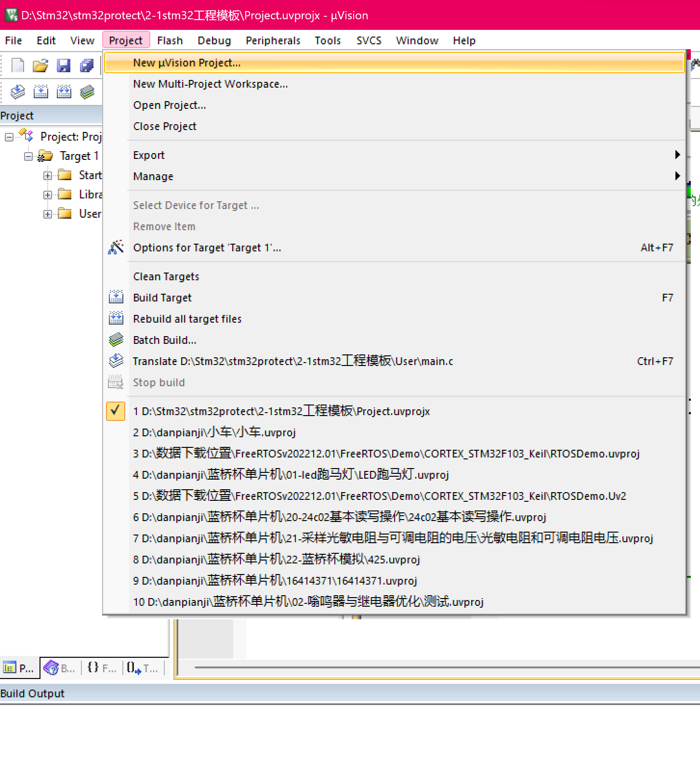Click the Open file toolbar icon
This screenshot has height=757, width=700.
pos(40,65)
